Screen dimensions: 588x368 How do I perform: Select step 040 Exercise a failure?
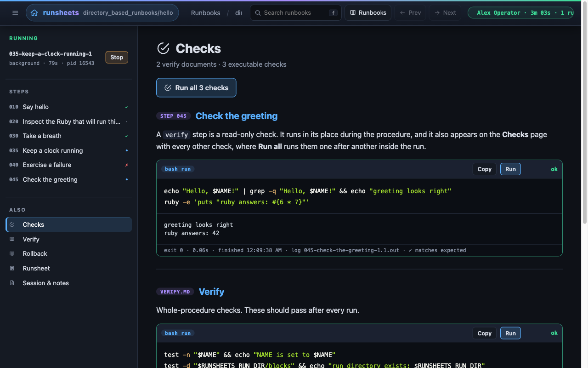(x=69, y=165)
